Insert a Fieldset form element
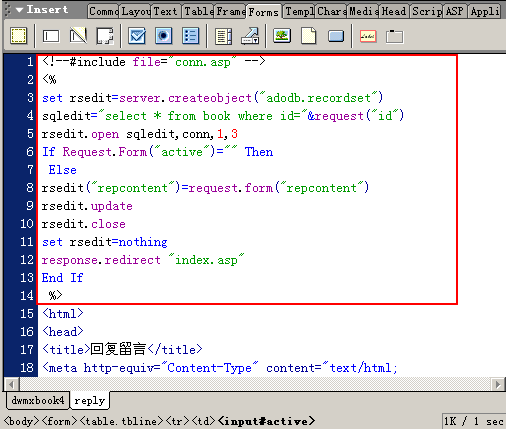The height and width of the screenshot is (429, 506). 395,36
